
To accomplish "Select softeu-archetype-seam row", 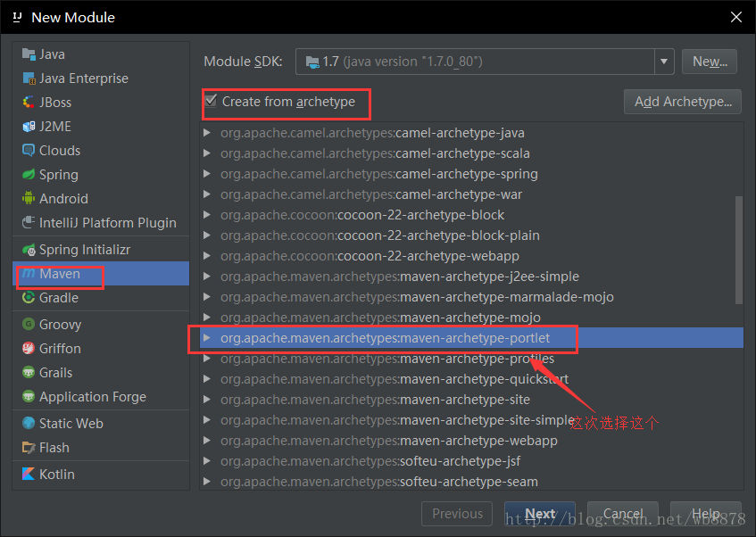I will pos(471,482).
